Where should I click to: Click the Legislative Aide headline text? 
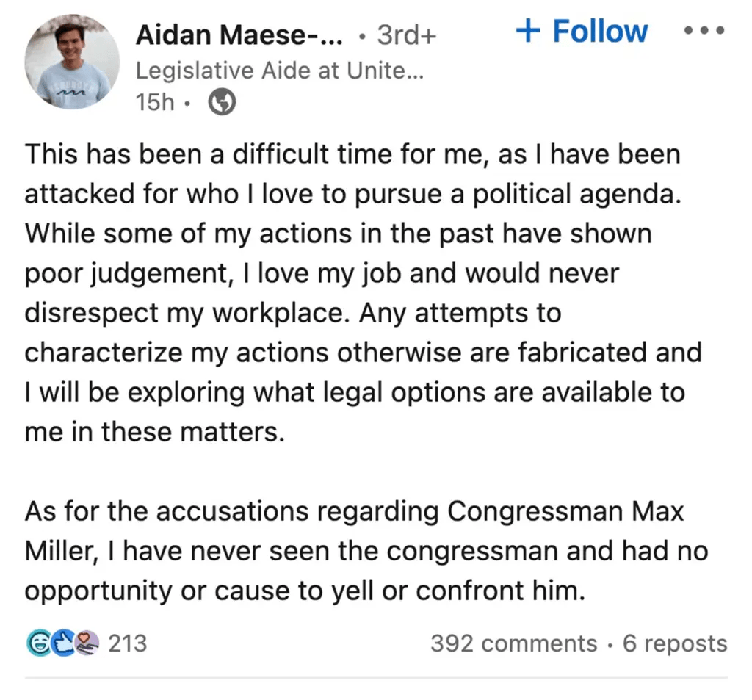click(x=279, y=71)
